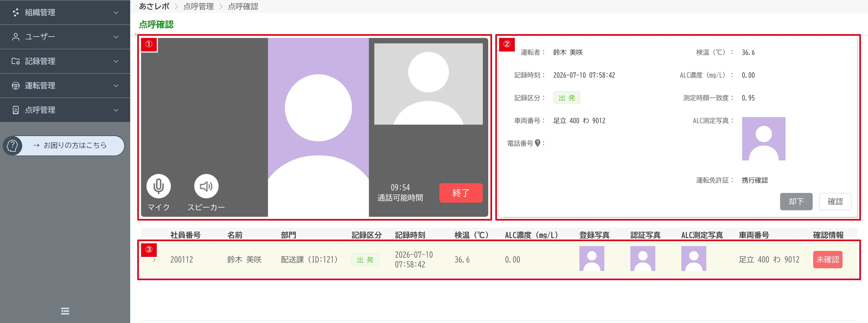Click the large purple driver video feed
This screenshot has height=323, width=868.
(318, 127)
